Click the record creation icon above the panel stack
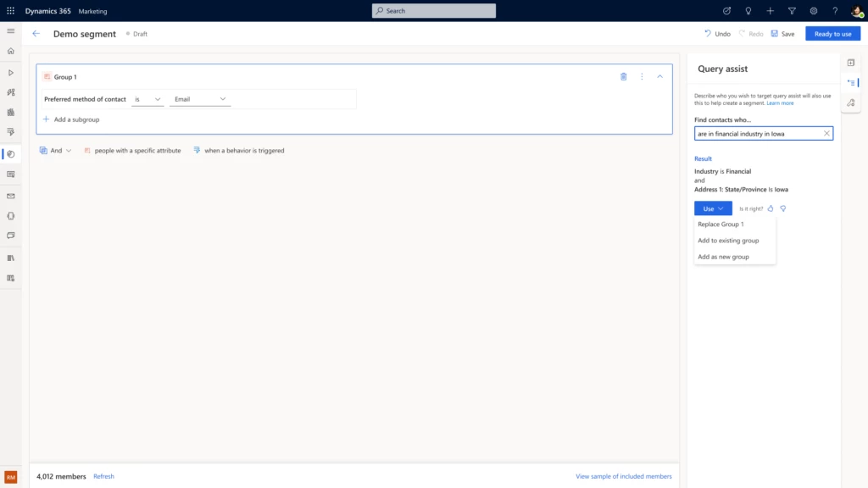The width and height of the screenshot is (868, 488). 851,62
